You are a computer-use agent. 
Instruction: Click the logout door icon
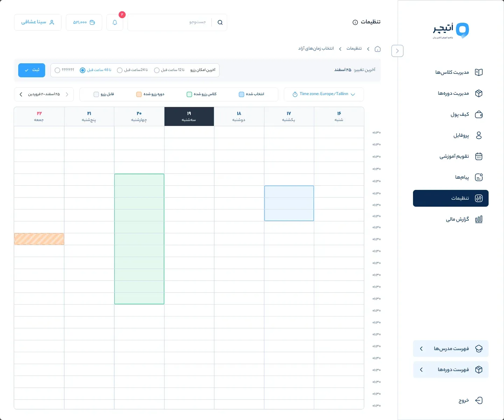pyautogui.click(x=479, y=400)
